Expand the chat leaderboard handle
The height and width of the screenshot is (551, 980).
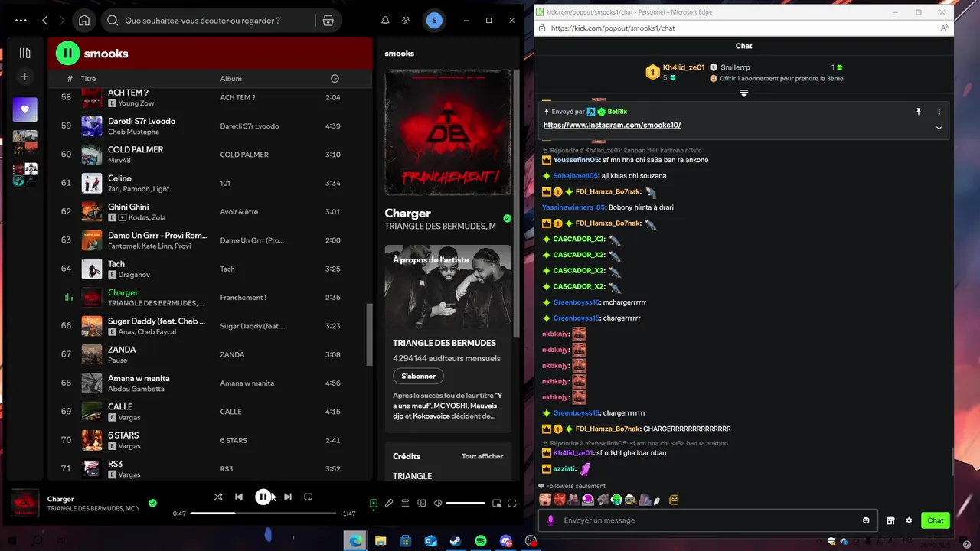point(743,93)
